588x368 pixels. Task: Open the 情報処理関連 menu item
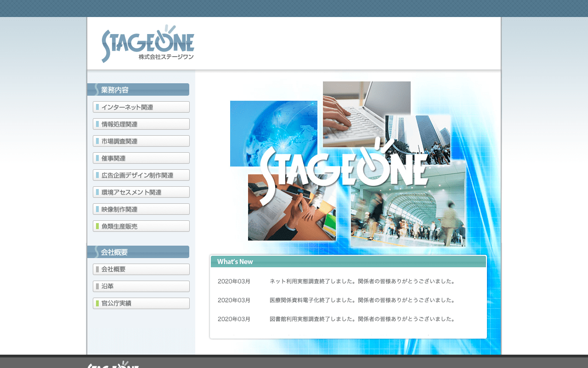pyautogui.click(x=141, y=124)
